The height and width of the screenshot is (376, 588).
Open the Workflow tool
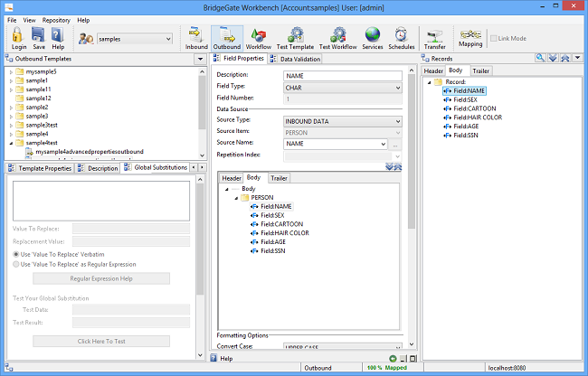click(x=259, y=39)
